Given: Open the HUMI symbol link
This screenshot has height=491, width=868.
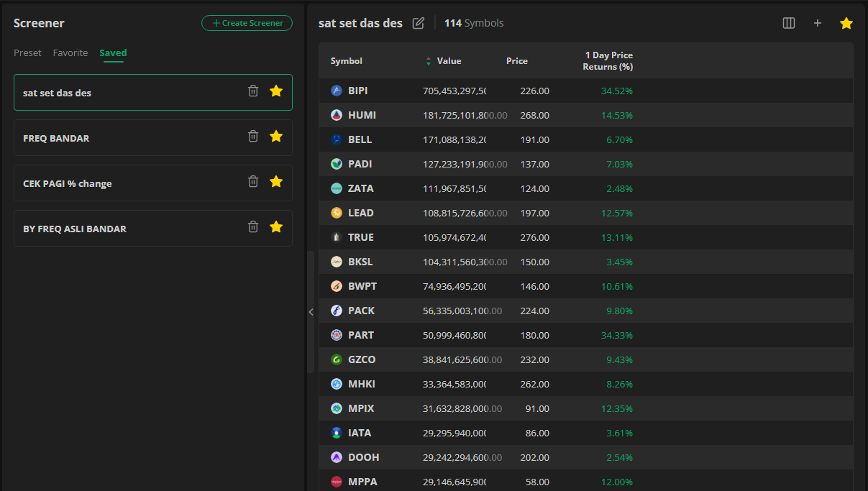Looking at the screenshot, I should pyautogui.click(x=362, y=115).
